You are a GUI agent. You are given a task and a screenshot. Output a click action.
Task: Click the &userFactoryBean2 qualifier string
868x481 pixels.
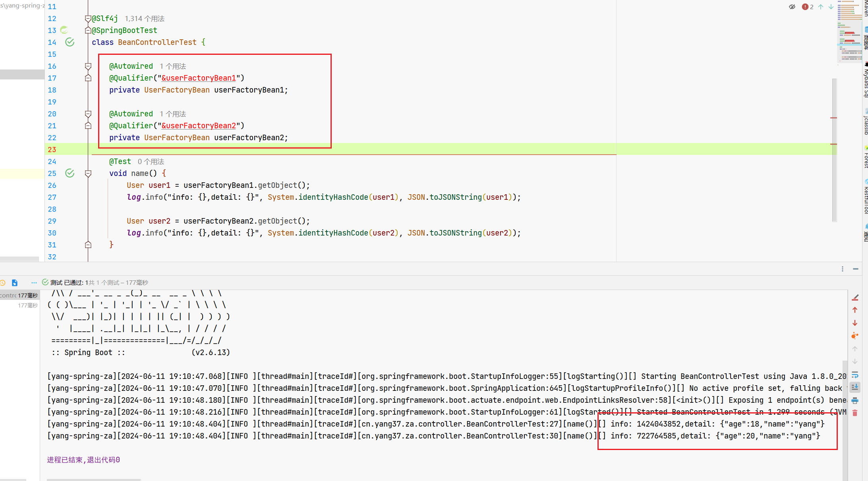(x=199, y=126)
